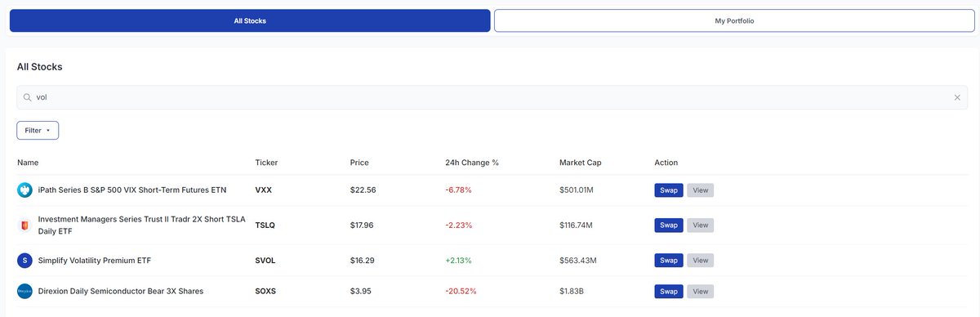The width and height of the screenshot is (980, 317).
Task: Swap the SOXS shares
Action: 669,291
